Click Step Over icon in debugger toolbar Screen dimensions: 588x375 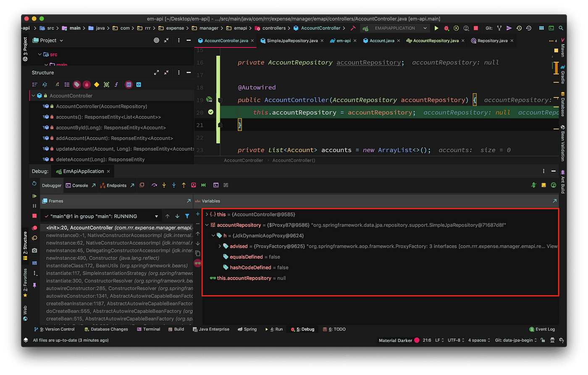pyautogui.click(x=154, y=185)
